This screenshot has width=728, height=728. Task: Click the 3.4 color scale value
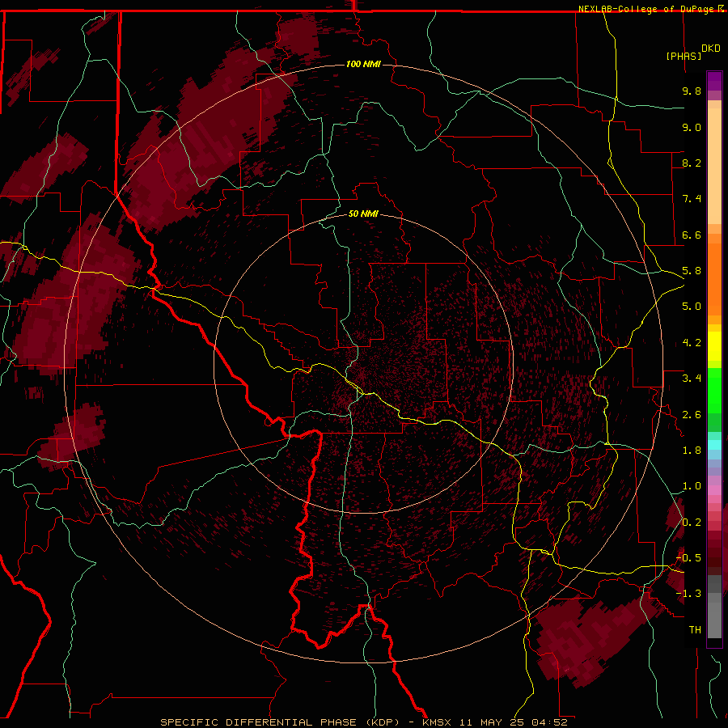(x=692, y=379)
